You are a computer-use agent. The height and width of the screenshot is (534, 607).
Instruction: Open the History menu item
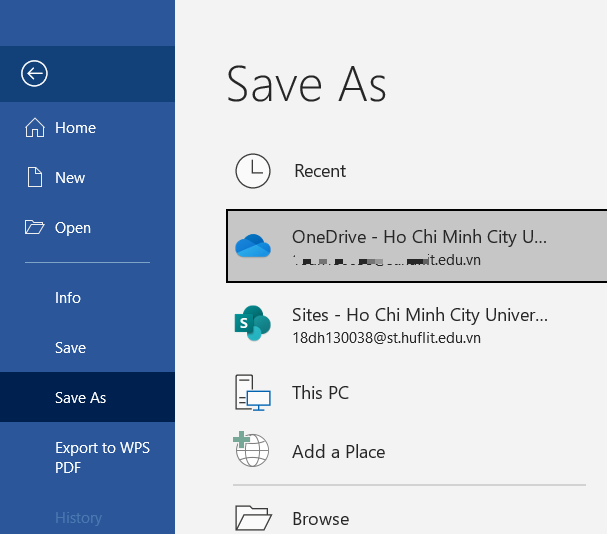pos(87,517)
